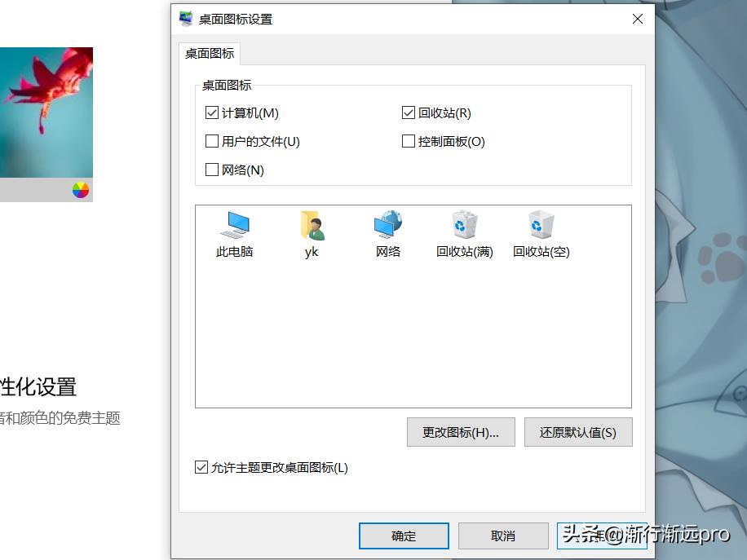Click the 还原默认值(S) button
The image size is (747, 560).
coord(578,432)
